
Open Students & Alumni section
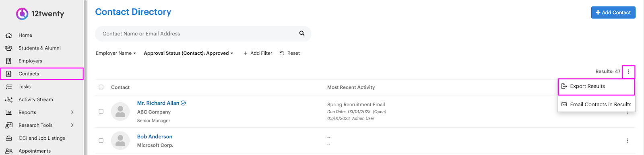39,48
